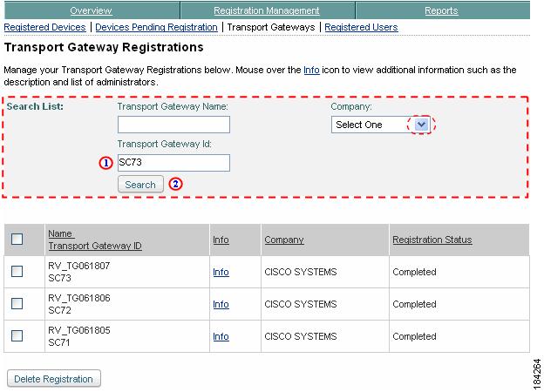Open the Registered Users link

pos(361,27)
